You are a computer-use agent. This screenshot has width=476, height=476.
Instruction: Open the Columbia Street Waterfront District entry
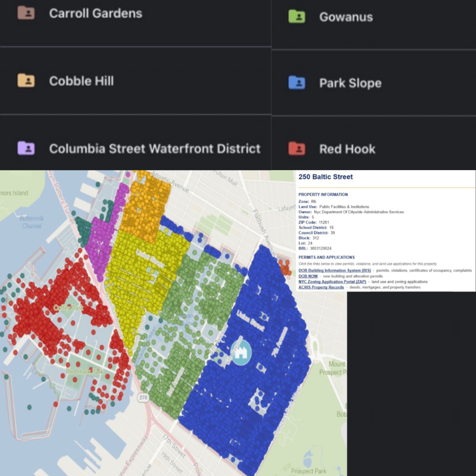[154, 149]
